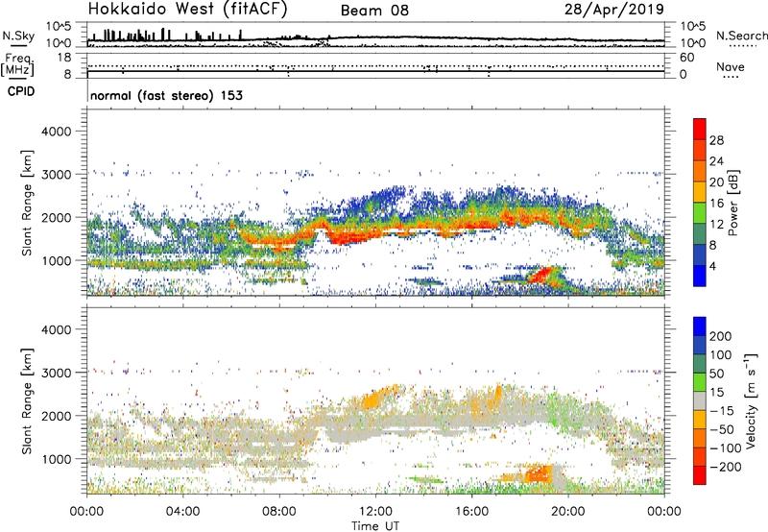This screenshot has width=768, height=532.
Task: Pick the light green segment of power colorbar
Action: (700, 213)
